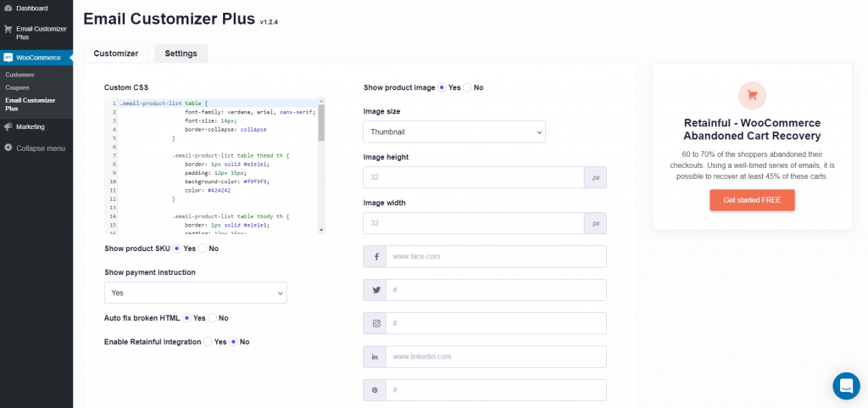Open the Show payment instruction dropdown
Image resolution: width=868 pixels, height=408 pixels.
(x=196, y=293)
